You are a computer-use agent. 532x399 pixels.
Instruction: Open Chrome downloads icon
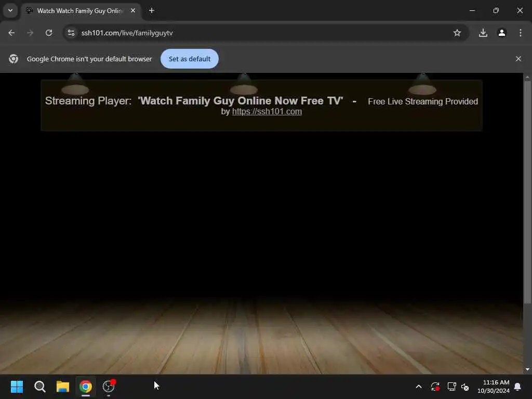(483, 33)
